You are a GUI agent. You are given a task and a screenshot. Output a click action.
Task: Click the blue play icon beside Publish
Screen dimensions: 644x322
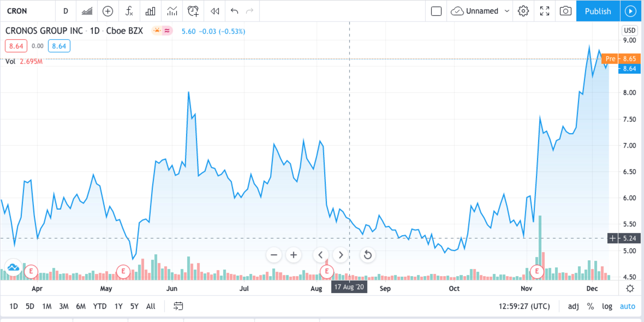pyautogui.click(x=630, y=11)
